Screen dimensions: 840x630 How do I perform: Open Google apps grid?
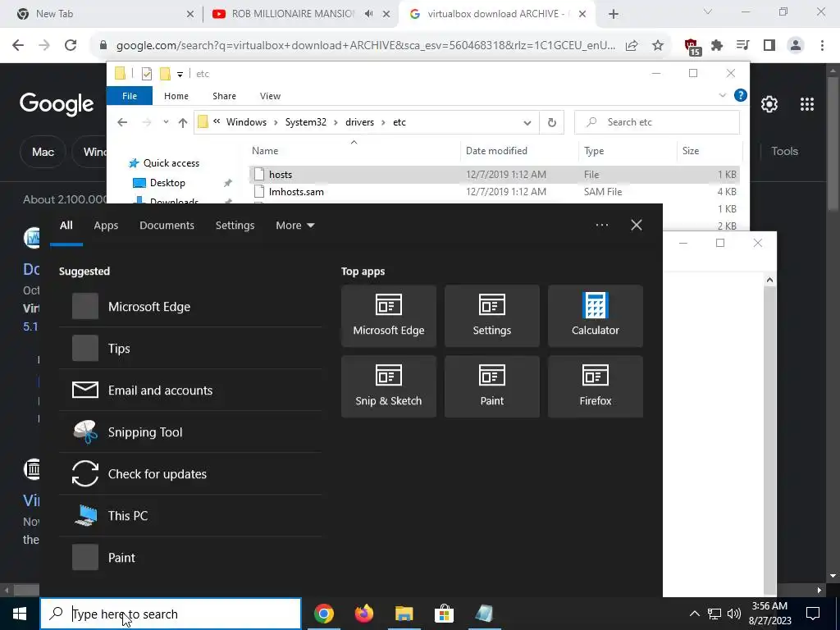pos(807,104)
